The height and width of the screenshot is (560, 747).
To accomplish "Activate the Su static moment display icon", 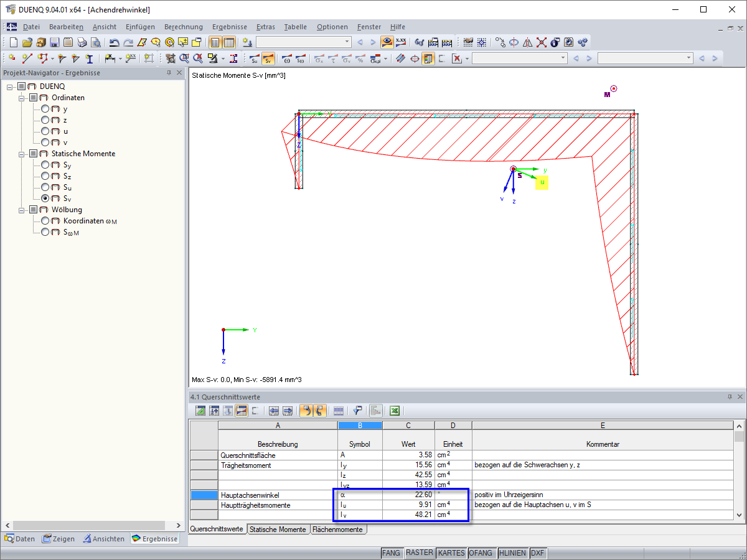I will pos(255,58).
